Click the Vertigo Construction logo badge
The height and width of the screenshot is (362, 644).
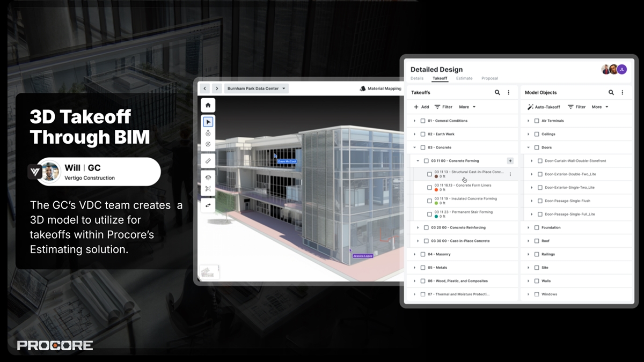click(x=35, y=172)
